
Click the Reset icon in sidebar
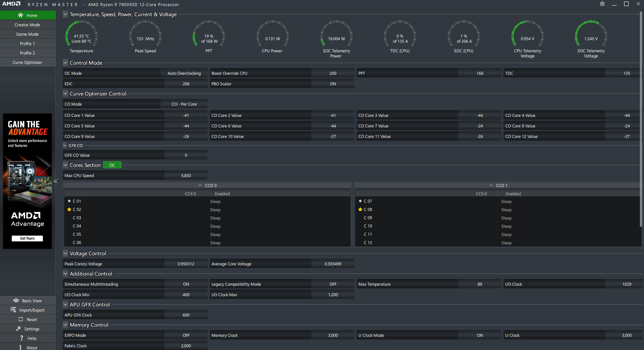point(21,320)
